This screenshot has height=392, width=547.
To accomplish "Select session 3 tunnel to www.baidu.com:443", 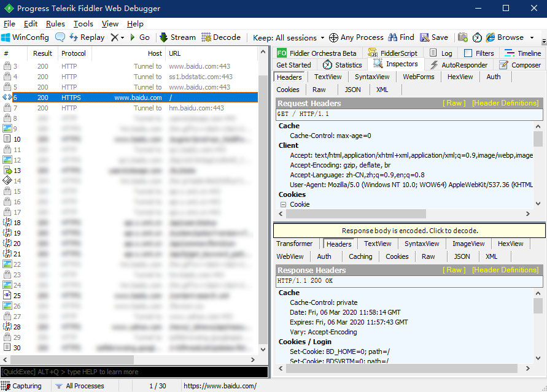I will 129,66.
